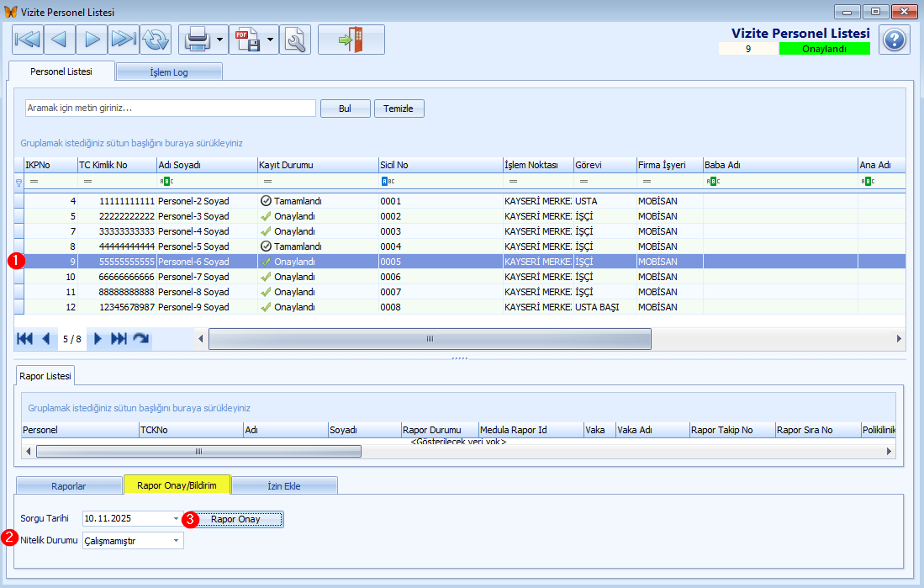Viewport: 924px width, 588px height.
Task: Click the search text input field
Action: click(170, 109)
